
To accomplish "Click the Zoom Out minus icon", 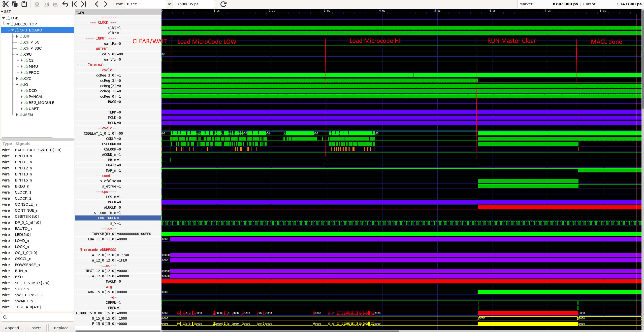I will [56, 4].
